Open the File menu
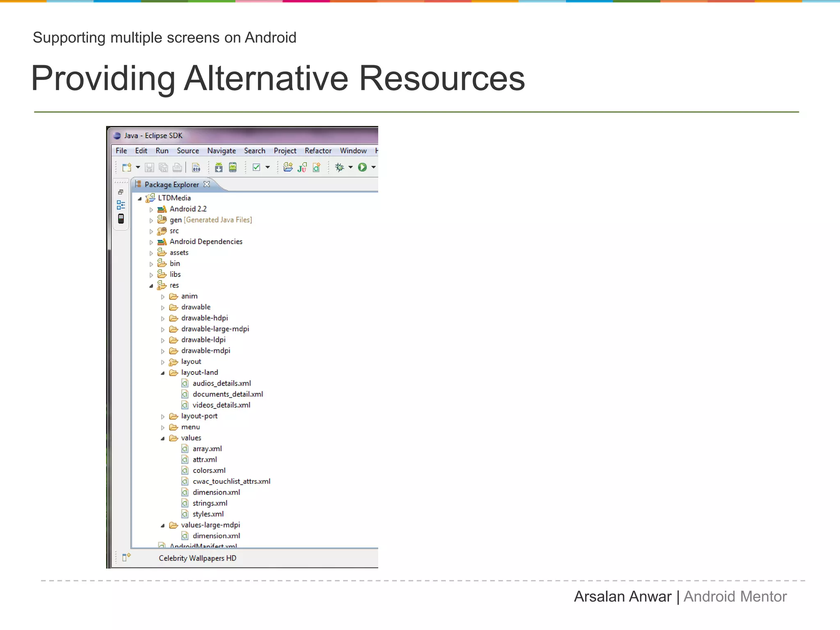The image size is (840, 630). 121,151
